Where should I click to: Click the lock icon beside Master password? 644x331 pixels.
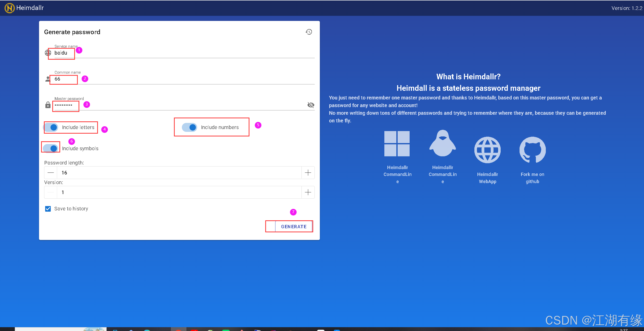point(48,105)
